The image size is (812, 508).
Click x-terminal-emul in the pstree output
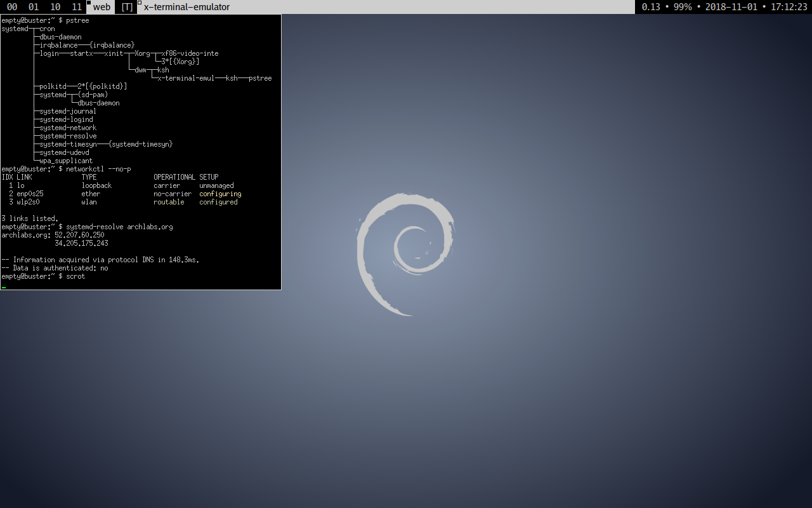[186, 78]
